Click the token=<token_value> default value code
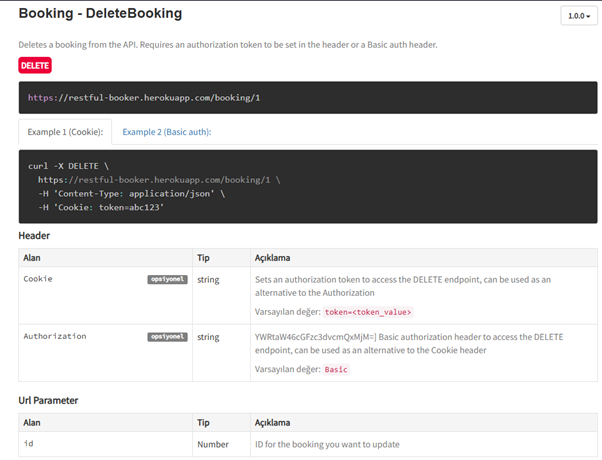This screenshot has width=602, height=460. click(368, 312)
